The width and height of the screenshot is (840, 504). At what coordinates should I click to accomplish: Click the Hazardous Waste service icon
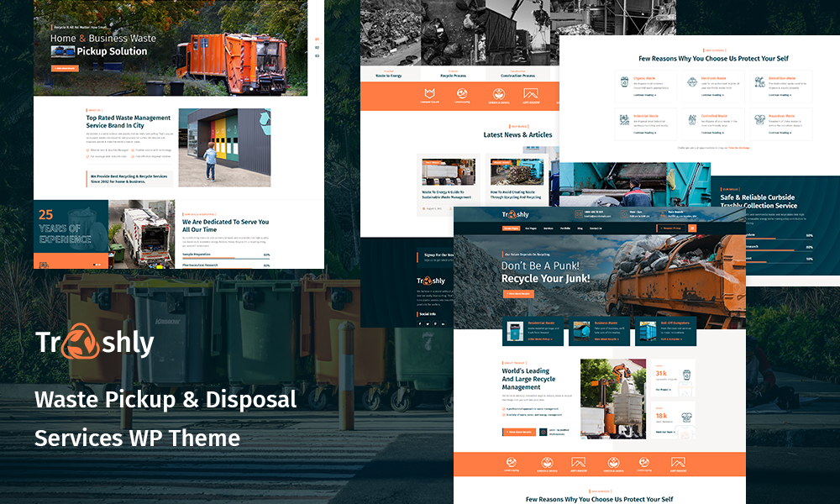coord(759,121)
